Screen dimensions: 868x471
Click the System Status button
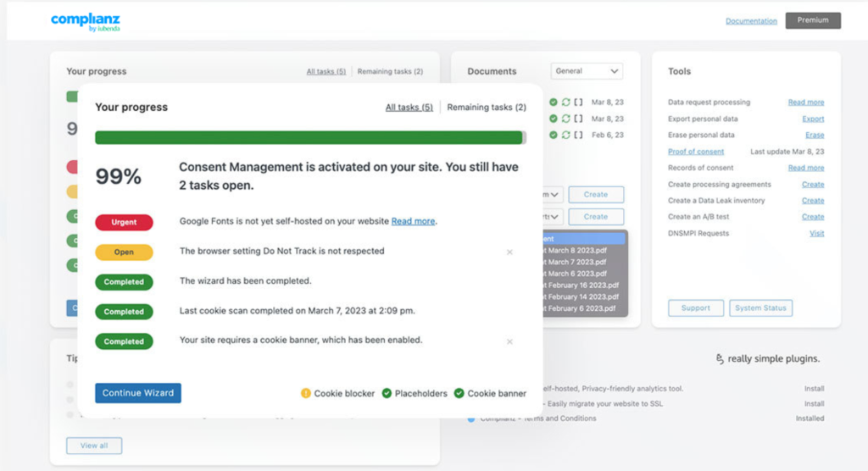(x=760, y=308)
